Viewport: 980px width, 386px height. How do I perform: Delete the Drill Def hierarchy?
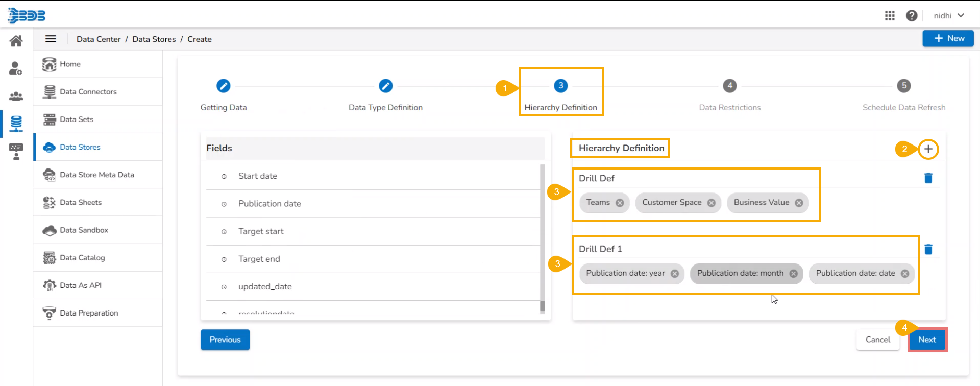(928, 178)
